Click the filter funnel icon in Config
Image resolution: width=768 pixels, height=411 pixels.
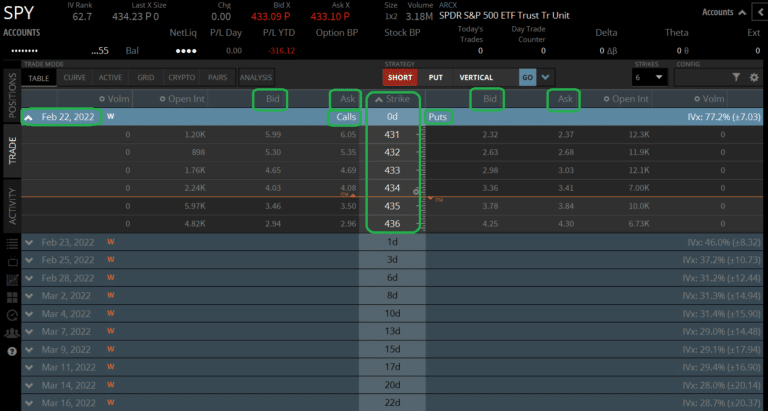point(737,77)
